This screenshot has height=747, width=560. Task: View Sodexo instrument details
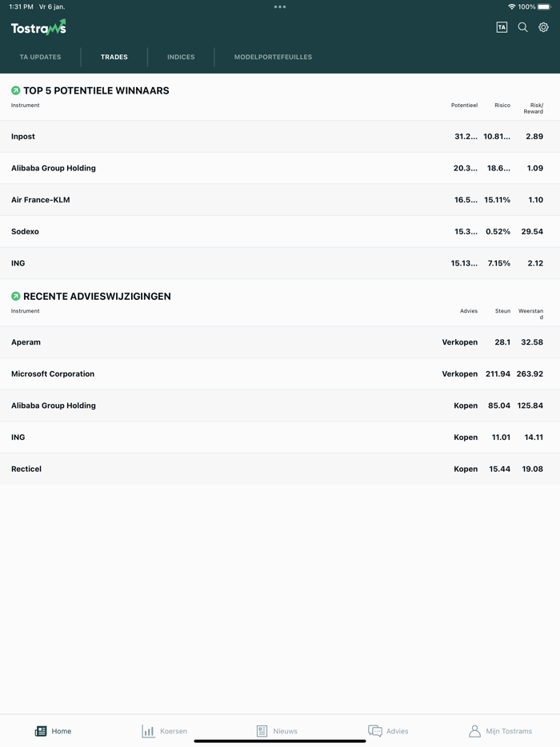(280, 232)
